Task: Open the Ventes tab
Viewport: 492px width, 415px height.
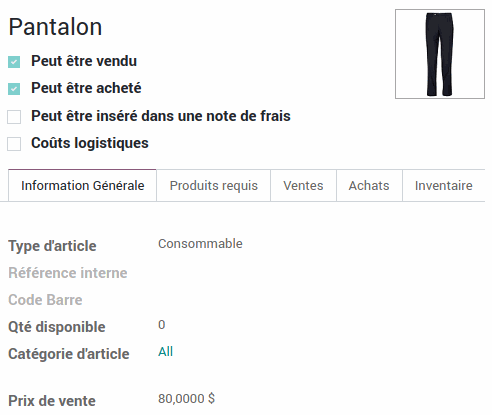Action: tap(303, 186)
